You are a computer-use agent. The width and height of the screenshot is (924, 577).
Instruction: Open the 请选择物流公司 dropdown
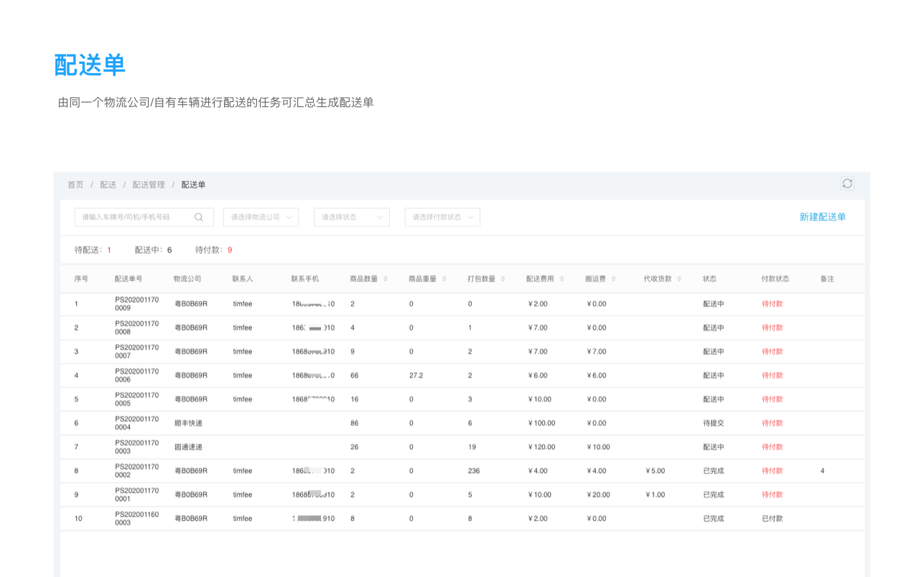coord(261,217)
